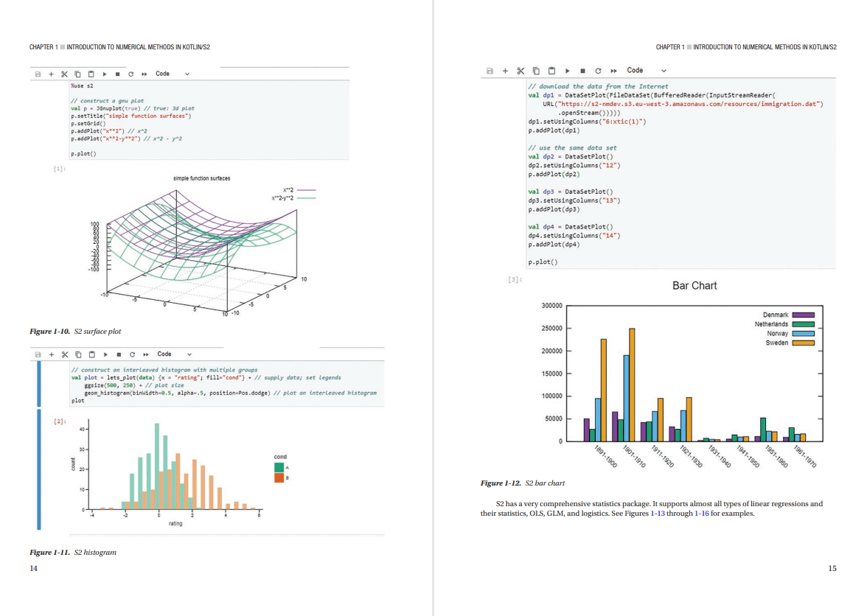Screen dimensions: 867x616
Task: Click the insert cell plus icon above the surface plot code
Action: (x=51, y=74)
